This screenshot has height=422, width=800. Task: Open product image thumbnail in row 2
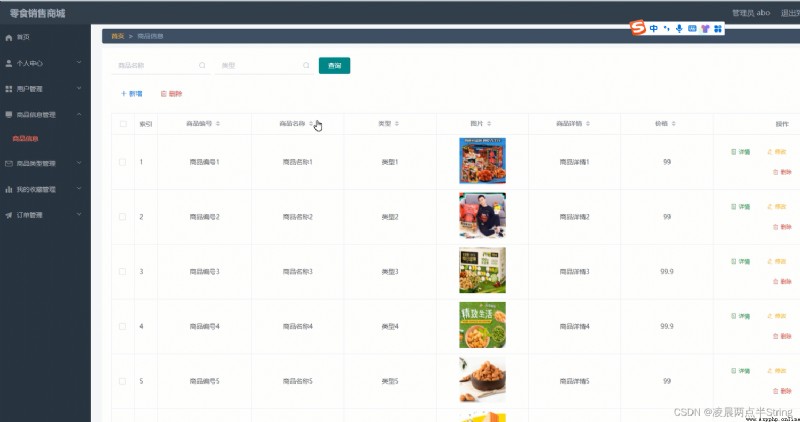[482, 215]
